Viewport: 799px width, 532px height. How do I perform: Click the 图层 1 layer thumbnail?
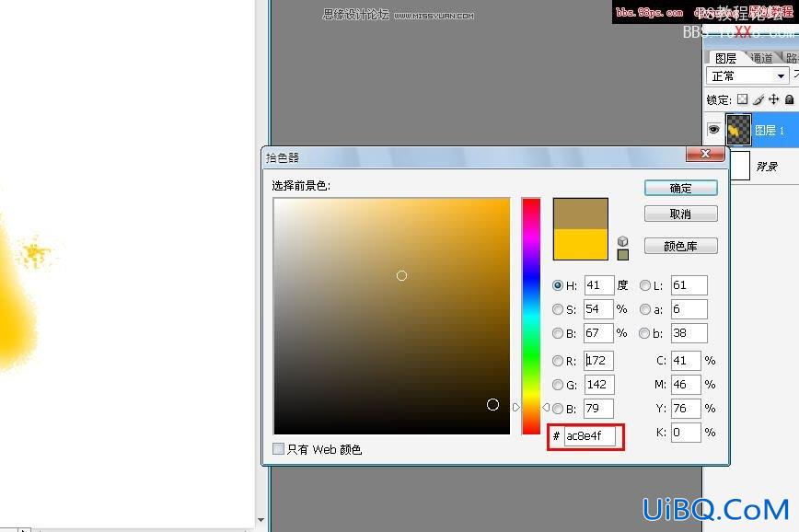tap(738, 130)
